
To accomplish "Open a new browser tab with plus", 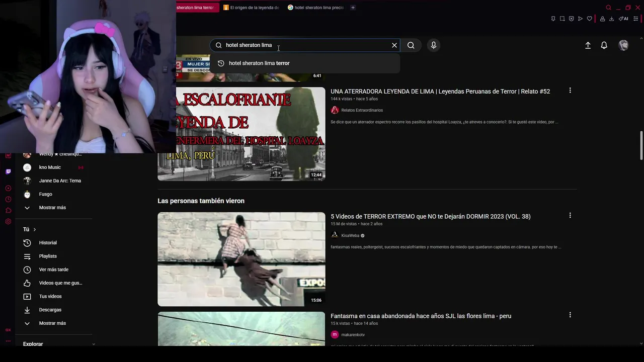I will [x=353, y=8].
